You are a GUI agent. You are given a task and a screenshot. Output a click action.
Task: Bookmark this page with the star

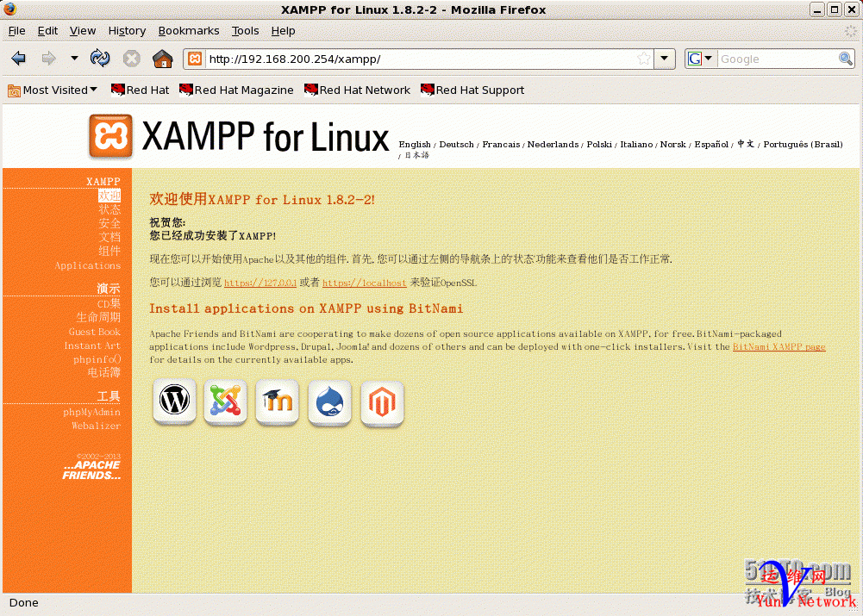(643, 59)
